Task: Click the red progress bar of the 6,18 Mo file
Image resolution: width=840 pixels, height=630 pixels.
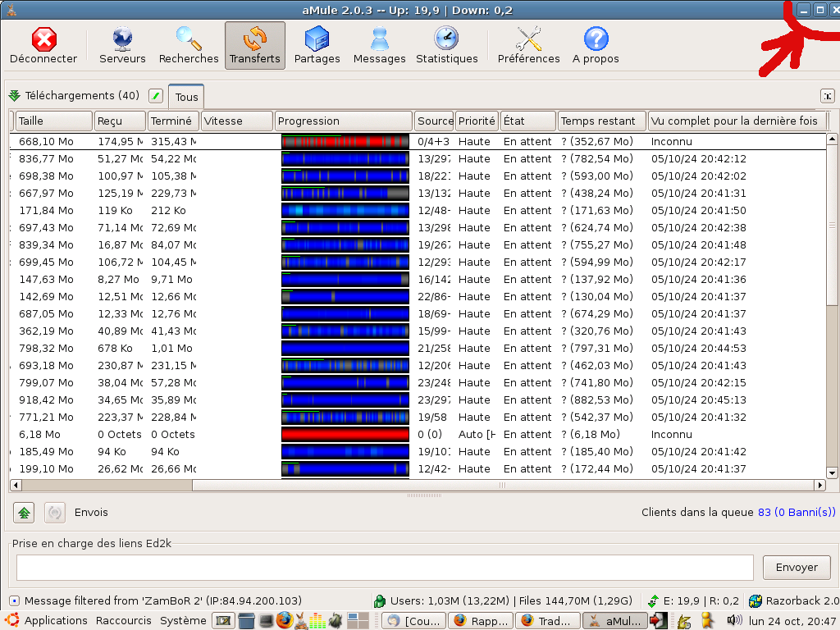Action: pos(345,435)
